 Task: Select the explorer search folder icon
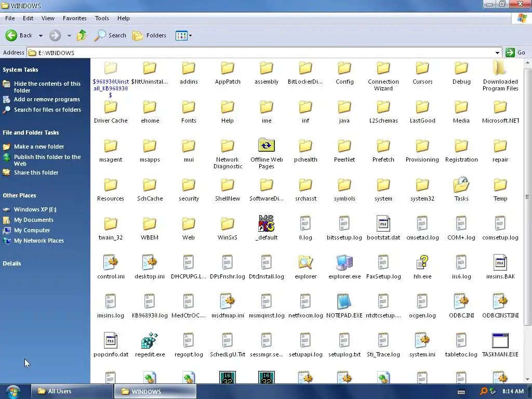[x=305, y=262]
